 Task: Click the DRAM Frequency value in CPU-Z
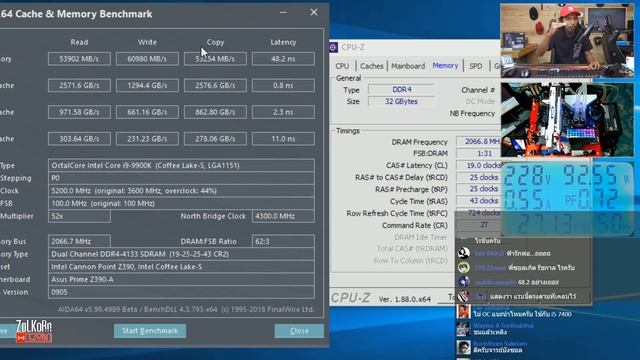pos(478,142)
